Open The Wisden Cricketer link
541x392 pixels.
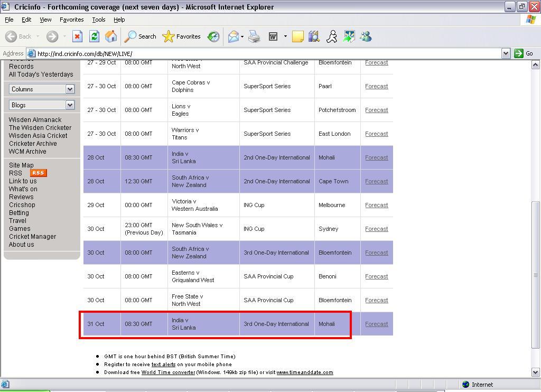(x=40, y=128)
